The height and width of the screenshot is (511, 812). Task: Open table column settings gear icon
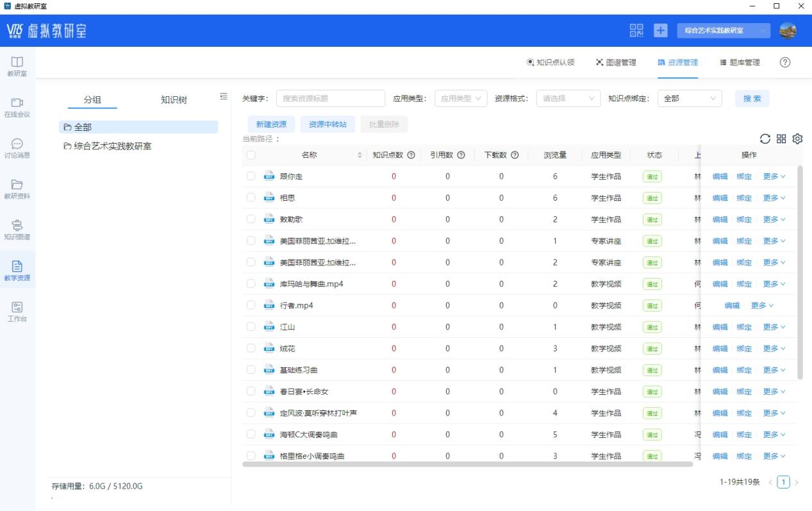tap(797, 138)
